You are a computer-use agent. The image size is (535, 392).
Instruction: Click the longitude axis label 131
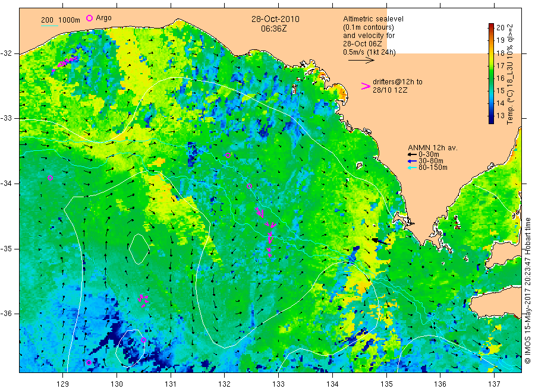(171, 384)
